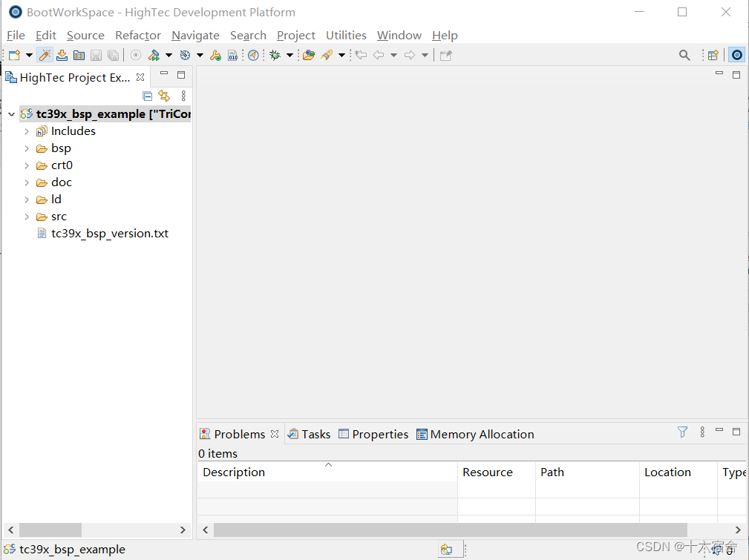
Task: Open the Back history dropdown arrow
Action: (x=393, y=56)
